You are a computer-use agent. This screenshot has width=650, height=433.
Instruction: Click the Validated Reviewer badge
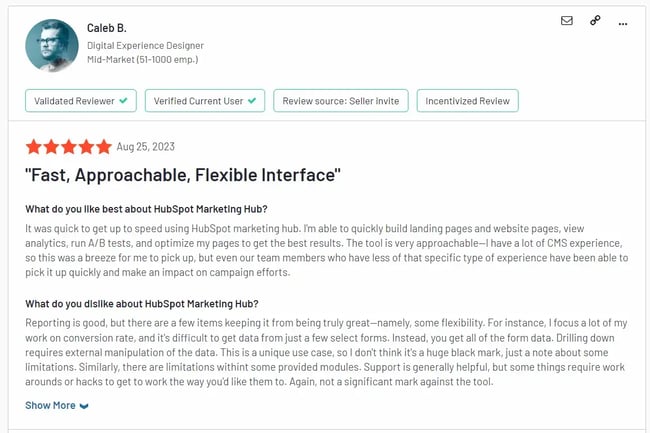point(81,101)
